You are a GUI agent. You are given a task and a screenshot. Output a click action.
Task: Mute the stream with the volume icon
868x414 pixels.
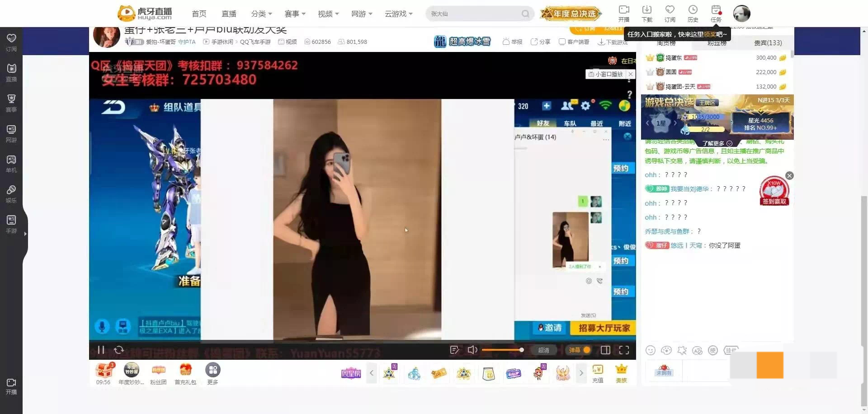pos(472,350)
